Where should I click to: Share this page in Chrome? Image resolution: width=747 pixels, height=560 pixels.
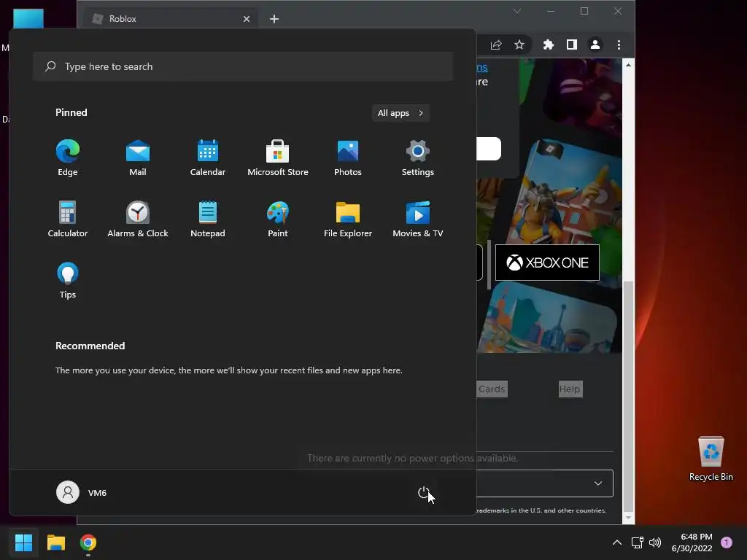(496, 44)
